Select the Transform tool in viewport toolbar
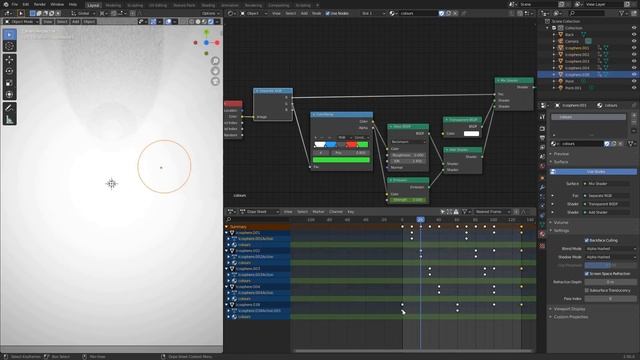This screenshot has height=360, width=640. click(9, 94)
